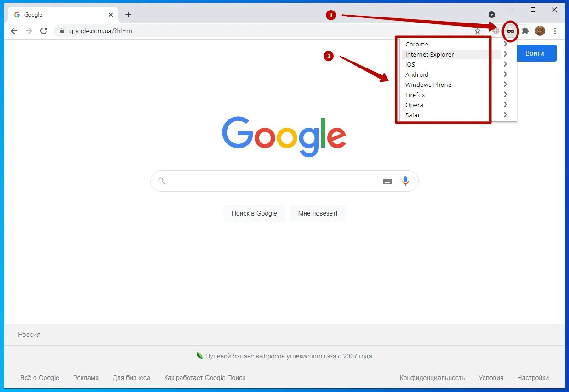Open the Конфиденциальность link
The image size is (569, 392).
[x=432, y=378]
